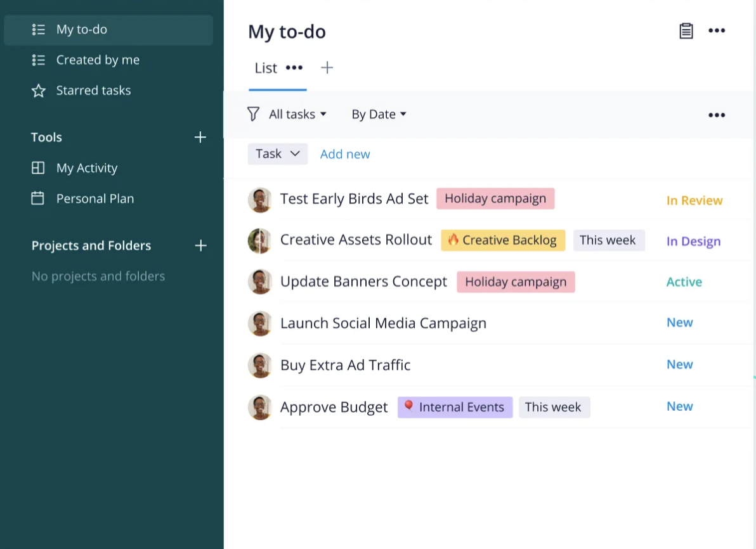756x549 pixels.
Task: Click the Personal Plan calendar icon
Action: (x=37, y=198)
